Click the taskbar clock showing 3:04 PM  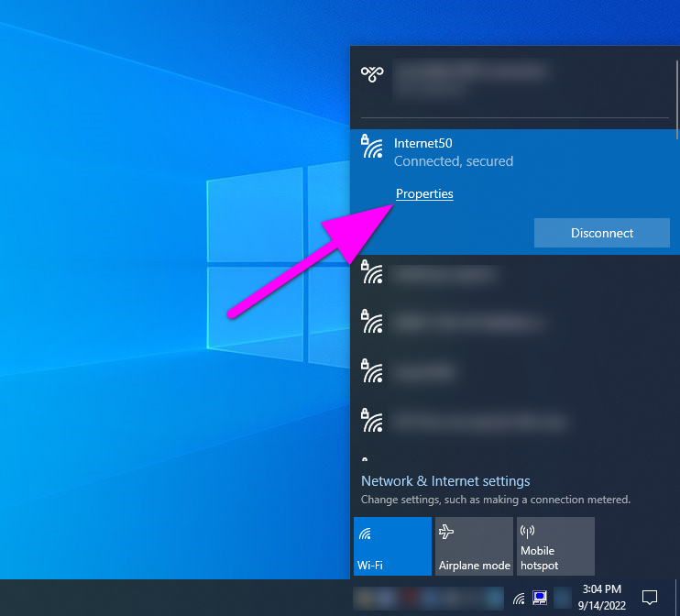point(601,598)
